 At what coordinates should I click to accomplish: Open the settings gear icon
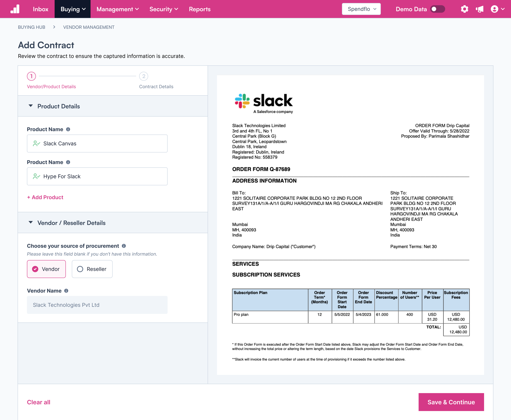(x=464, y=9)
